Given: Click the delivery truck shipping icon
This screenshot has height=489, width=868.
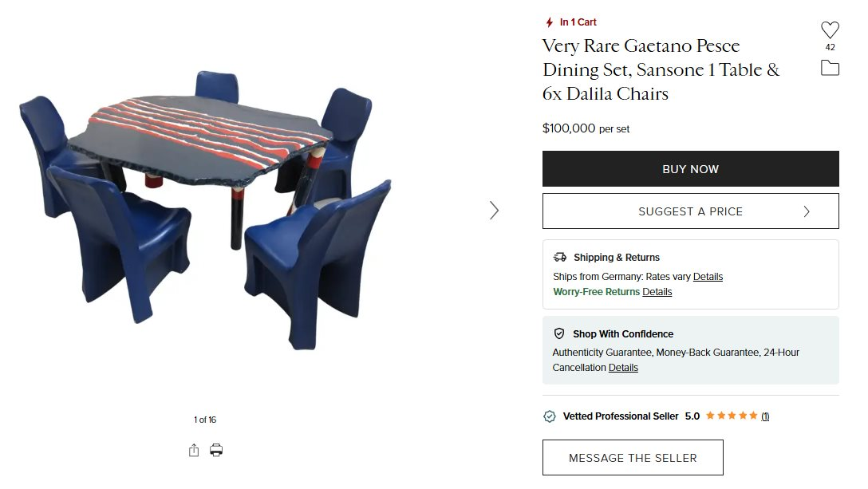Looking at the screenshot, I should [560, 257].
